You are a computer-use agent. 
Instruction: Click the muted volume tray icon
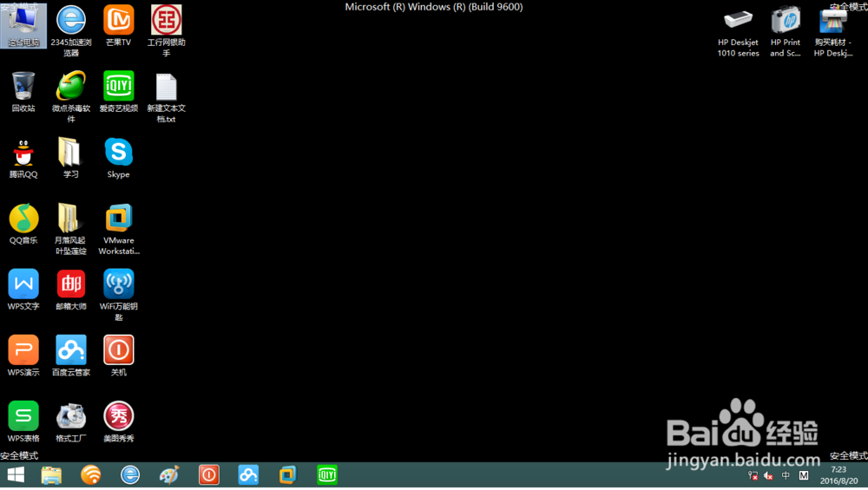tap(768, 475)
